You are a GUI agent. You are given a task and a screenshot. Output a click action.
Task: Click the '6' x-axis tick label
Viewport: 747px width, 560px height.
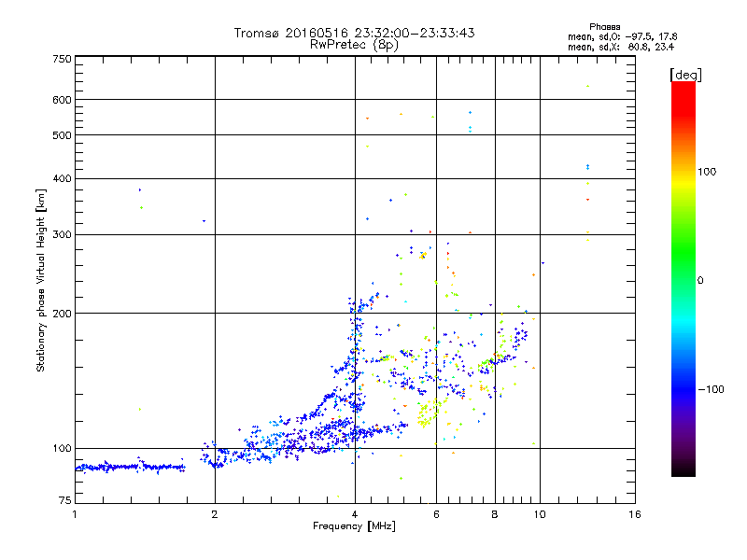436,514
